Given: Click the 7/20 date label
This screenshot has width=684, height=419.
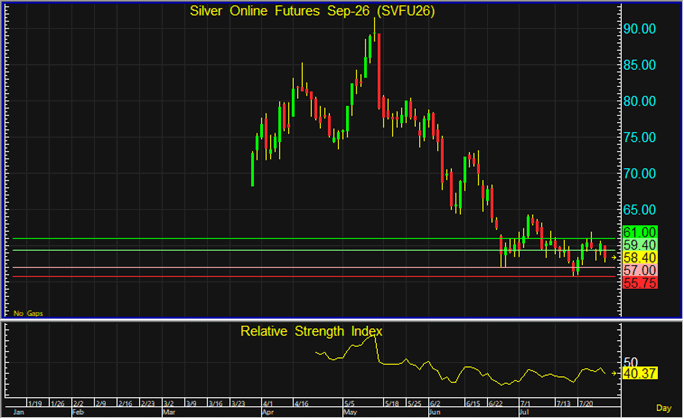Looking at the screenshot, I should (x=586, y=404).
